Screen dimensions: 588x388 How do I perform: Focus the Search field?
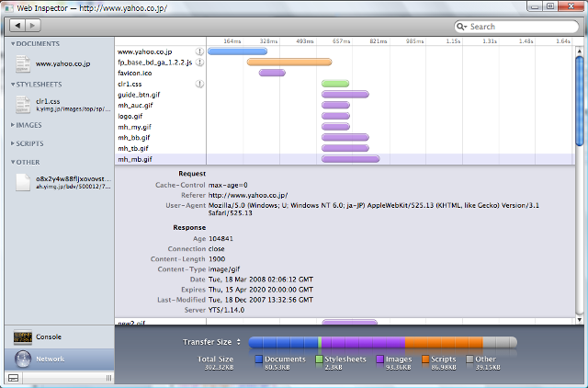[516, 27]
